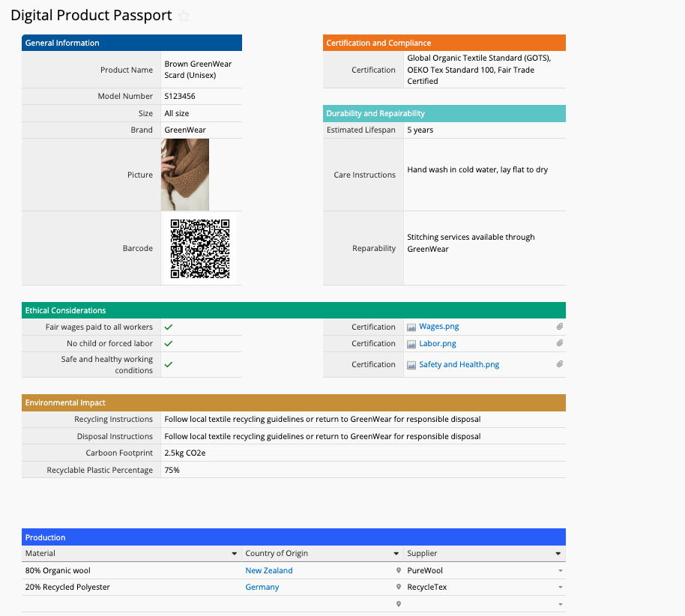The width and height of the screenshot is (685, 616).
Task: Click the paperclip icon for Labor.png
Action: [559, 343]
